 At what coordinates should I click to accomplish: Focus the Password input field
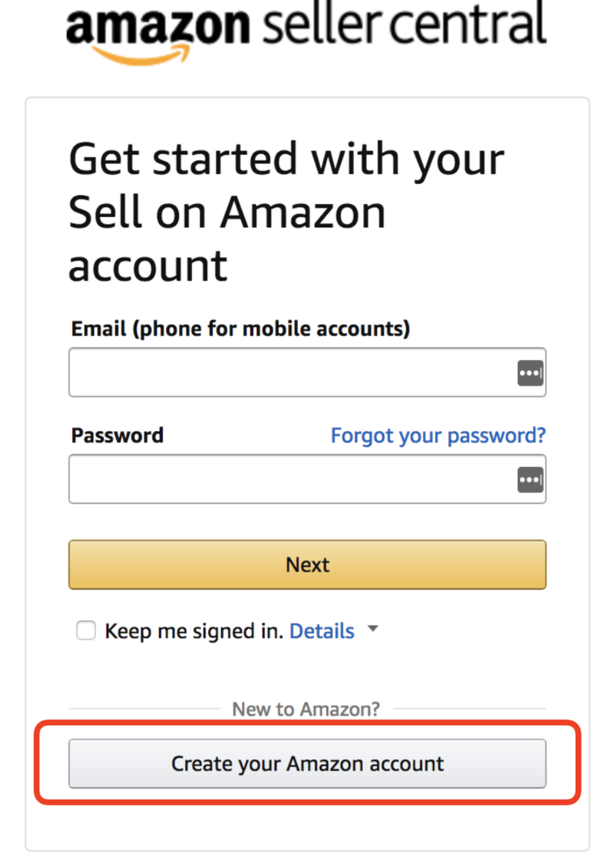[307, 479]
